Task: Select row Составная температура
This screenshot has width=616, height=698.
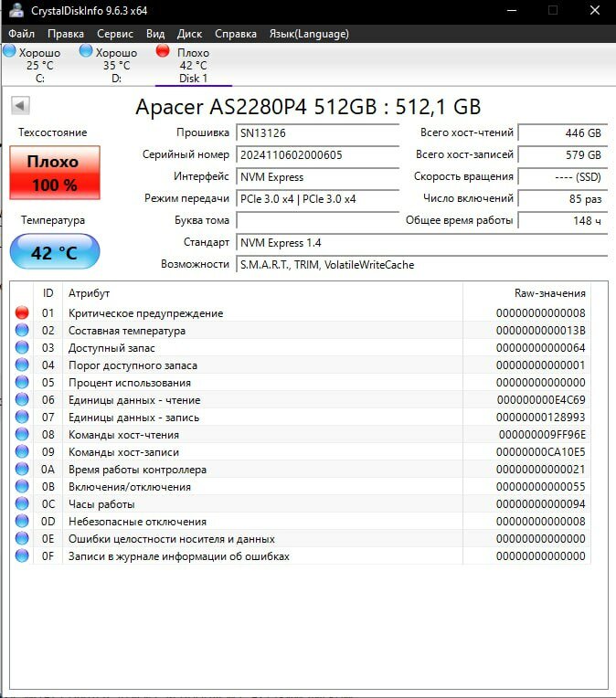Action: (x=301, y=331)
